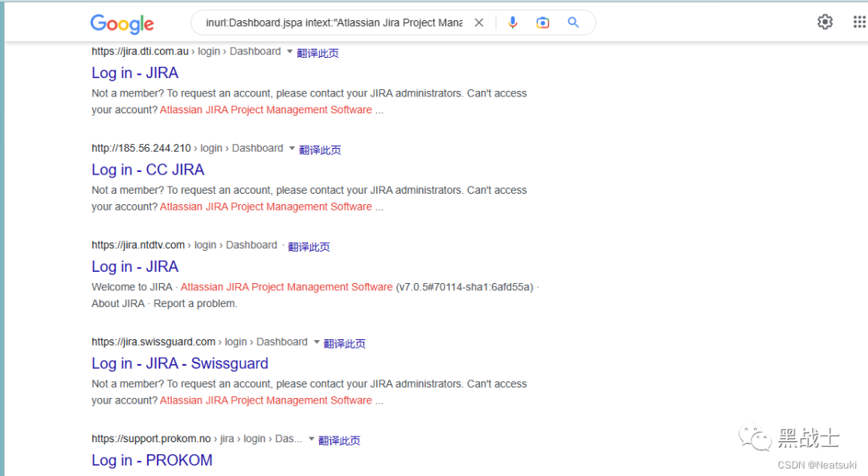
Task: Click the https://jira.ntdtv.com URL text
Action: coord(138,245)
